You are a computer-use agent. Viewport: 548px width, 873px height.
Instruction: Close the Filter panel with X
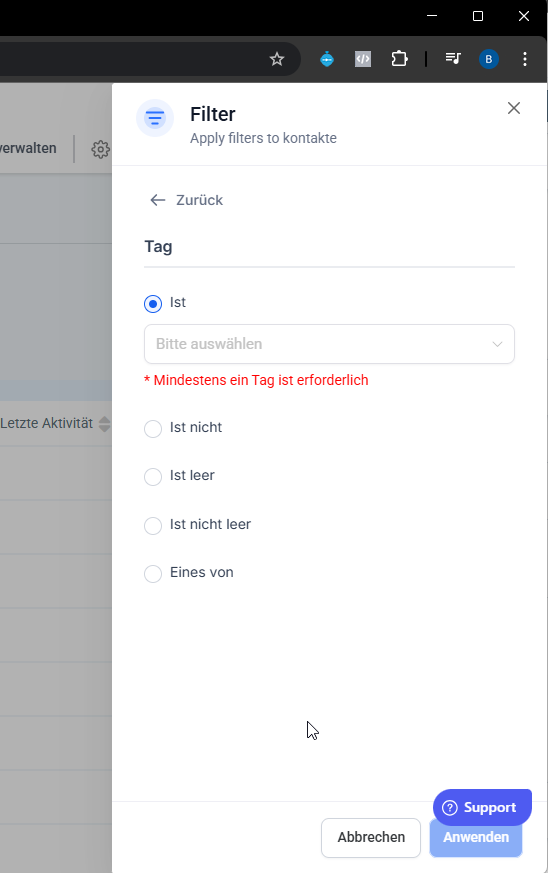tap(514, 108)
